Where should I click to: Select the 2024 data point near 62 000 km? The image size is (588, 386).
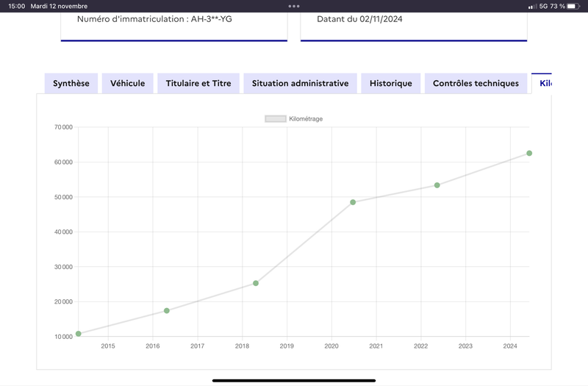coord(529,153)
